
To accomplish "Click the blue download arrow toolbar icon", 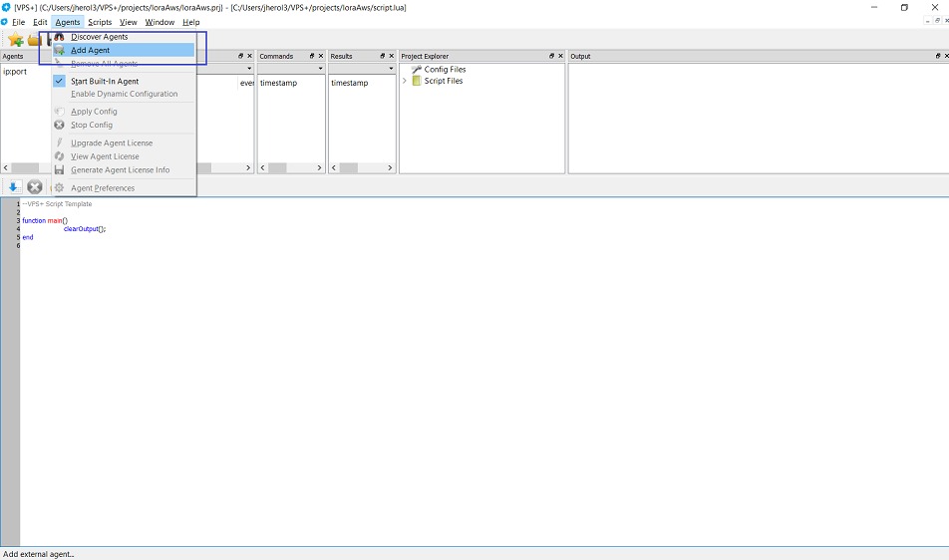I will [14, 187].
